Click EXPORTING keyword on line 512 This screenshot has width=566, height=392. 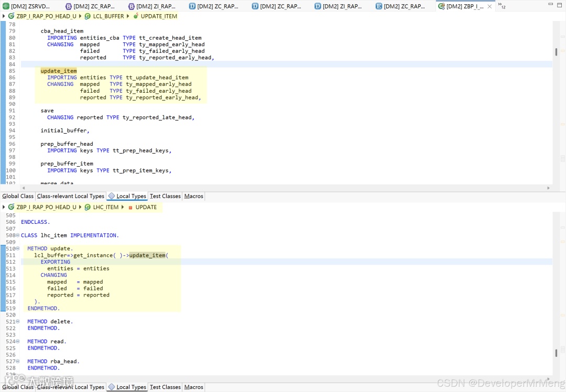pyautogui.click(x=55, y=262)
